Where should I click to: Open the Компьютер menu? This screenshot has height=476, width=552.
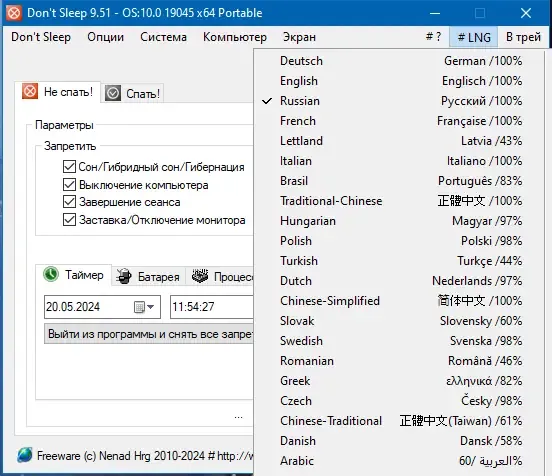[x=235, y=37]
